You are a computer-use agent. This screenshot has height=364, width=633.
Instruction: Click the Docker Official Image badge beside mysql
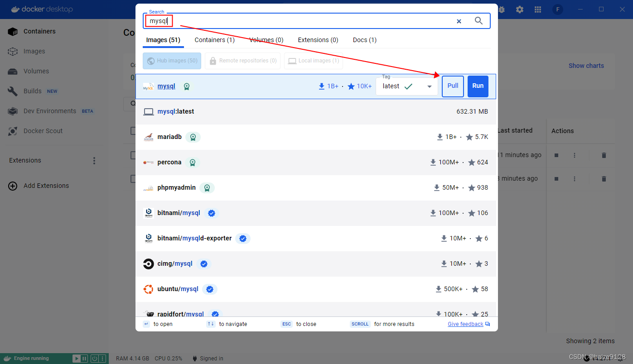(x=187, y=86)
